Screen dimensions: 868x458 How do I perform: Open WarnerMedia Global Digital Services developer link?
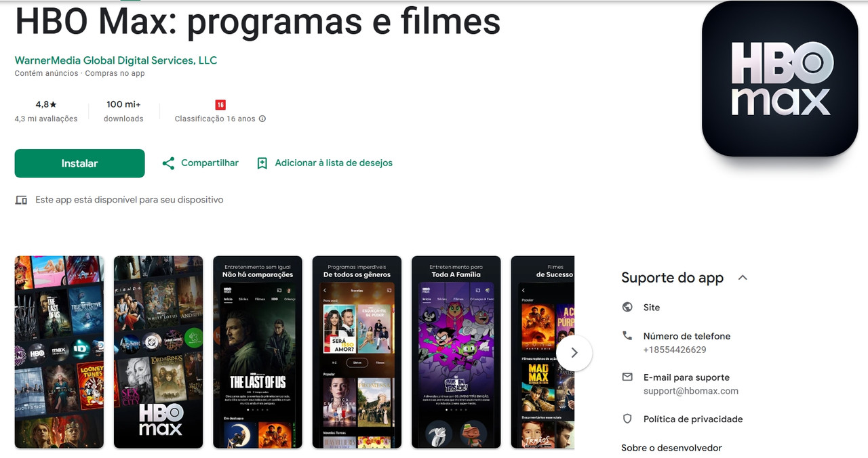116,60
